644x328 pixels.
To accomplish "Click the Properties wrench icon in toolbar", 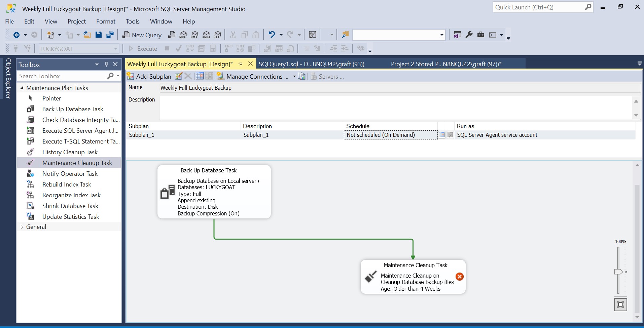I will click(x=469, y=35).
